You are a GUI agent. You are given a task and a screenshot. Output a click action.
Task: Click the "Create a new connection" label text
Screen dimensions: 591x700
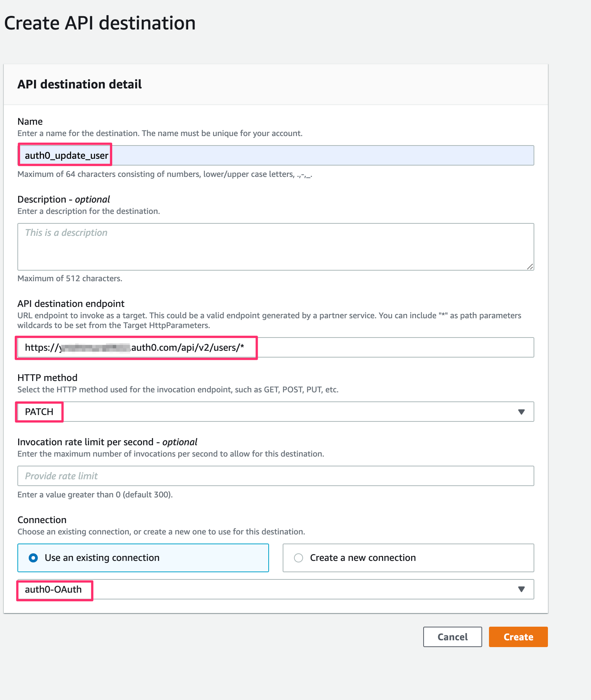362,558
